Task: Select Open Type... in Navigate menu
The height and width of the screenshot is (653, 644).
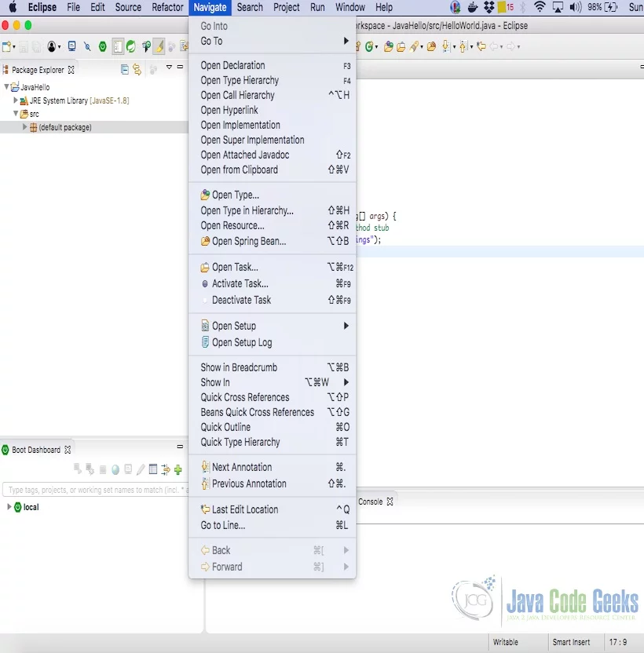Action: pyautogui.click(x=273, y=195)
